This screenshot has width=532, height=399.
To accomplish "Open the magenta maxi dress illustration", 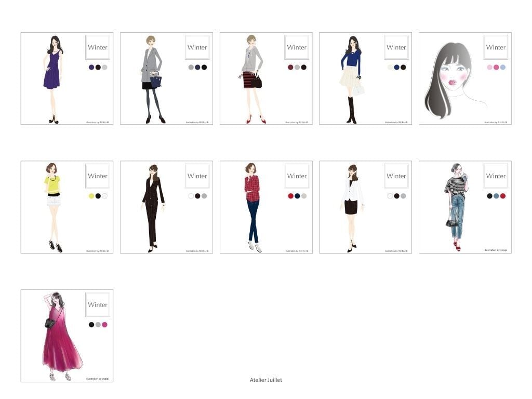I will (60, 336).
